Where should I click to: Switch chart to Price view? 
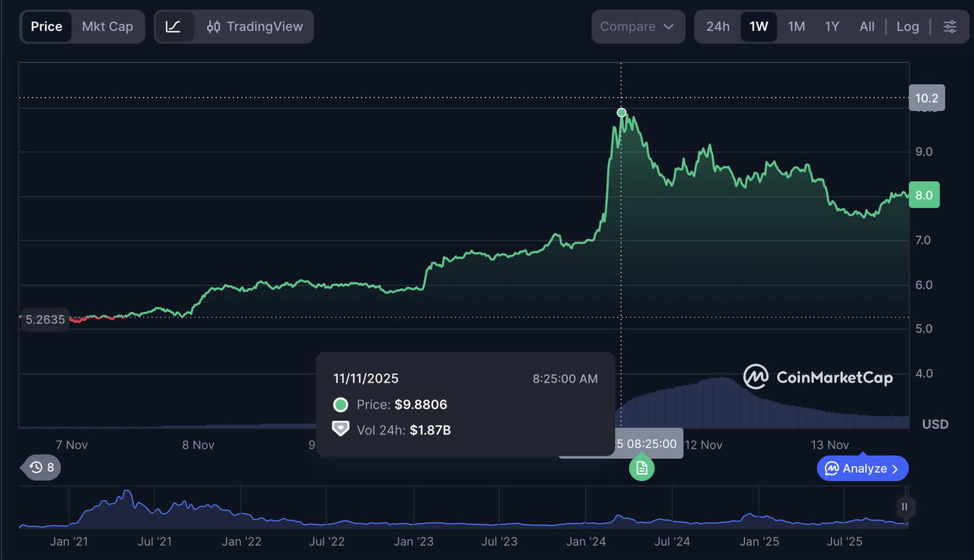tap(46, 27)
